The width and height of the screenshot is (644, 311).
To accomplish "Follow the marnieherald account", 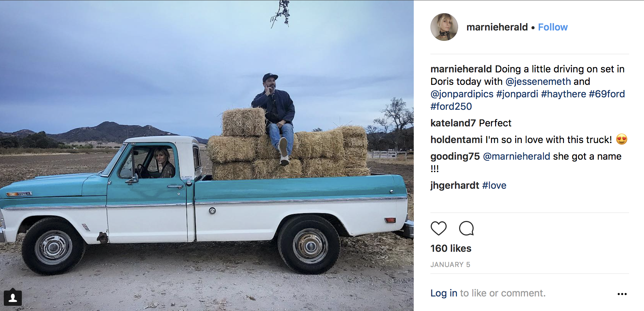I will coord(553,27).
